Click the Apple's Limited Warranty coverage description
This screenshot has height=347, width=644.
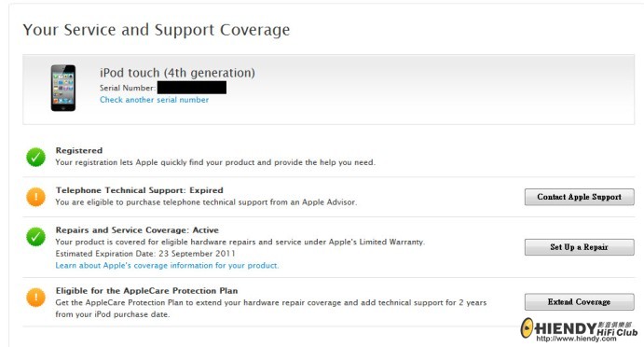pos(240,243)
